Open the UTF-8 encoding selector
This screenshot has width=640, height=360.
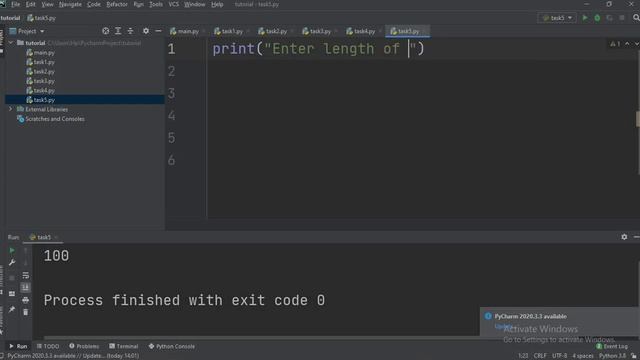(x=559, y=356)
